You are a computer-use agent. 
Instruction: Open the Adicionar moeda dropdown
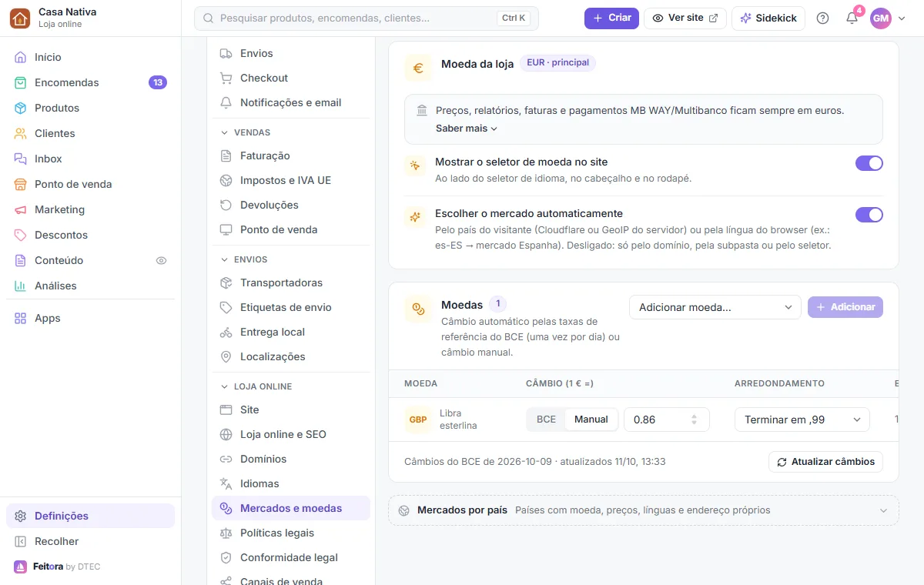point(715,307)
